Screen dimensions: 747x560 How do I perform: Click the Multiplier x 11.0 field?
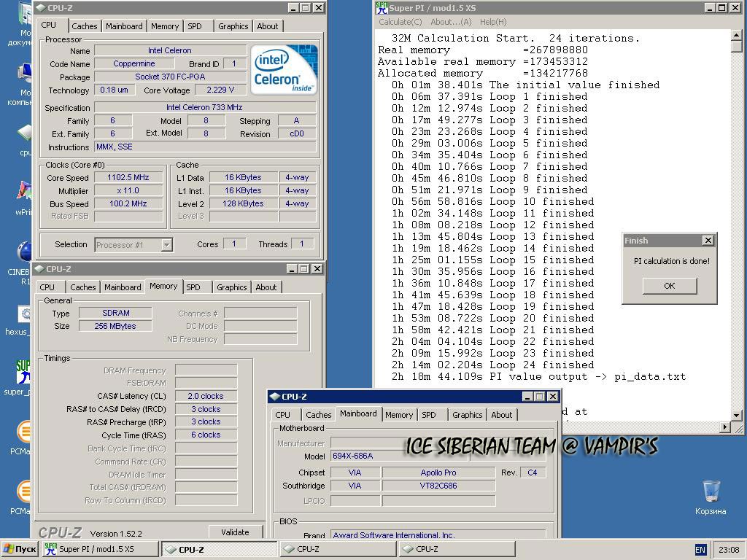(128, 190)
